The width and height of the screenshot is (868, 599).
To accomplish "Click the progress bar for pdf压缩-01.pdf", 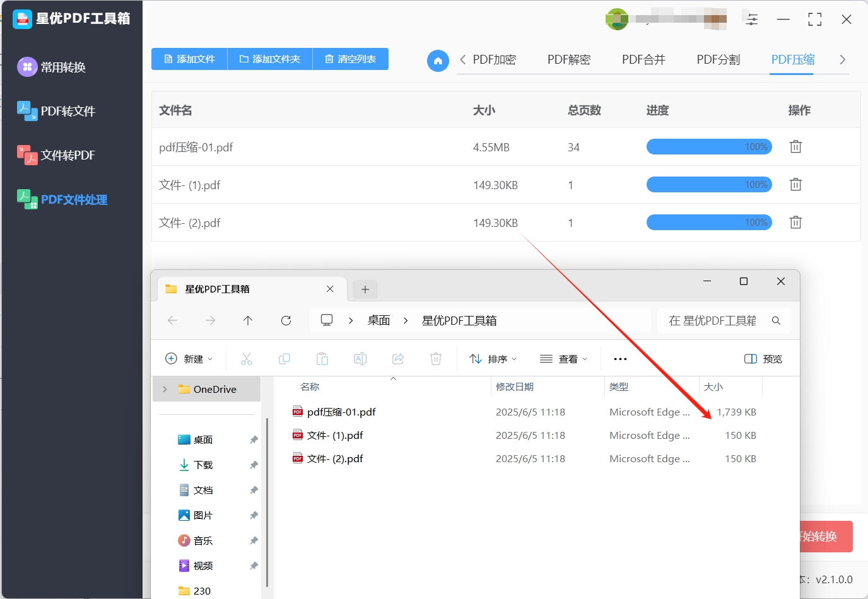I will (709, 147).
